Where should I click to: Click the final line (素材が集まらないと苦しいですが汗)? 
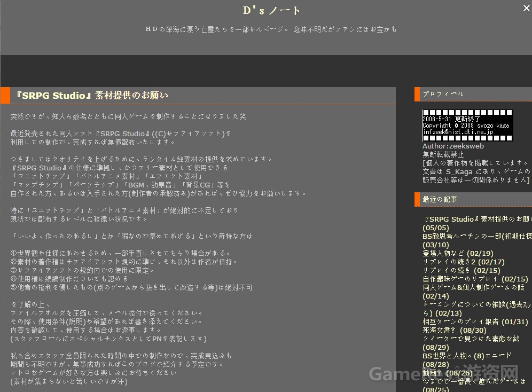[x=69, y=381]
